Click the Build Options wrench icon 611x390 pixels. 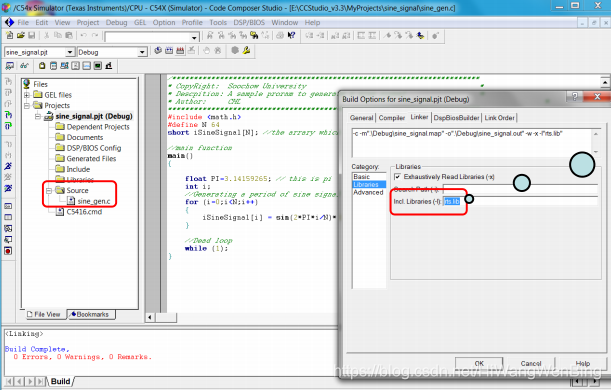click(246, 50)
